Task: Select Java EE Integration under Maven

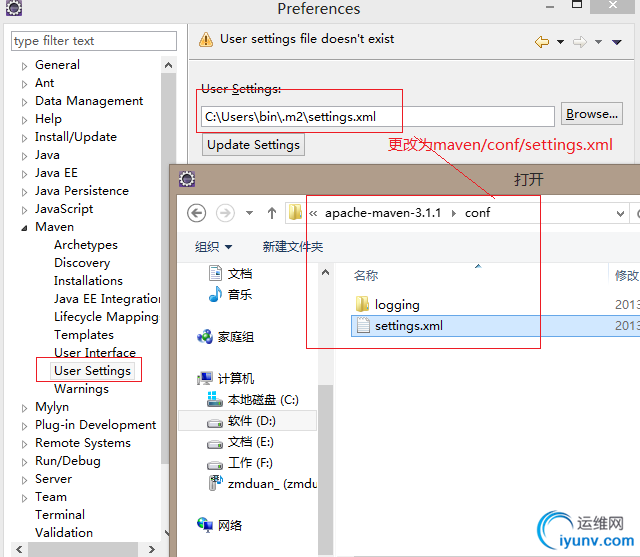Action: coord(107,299)
